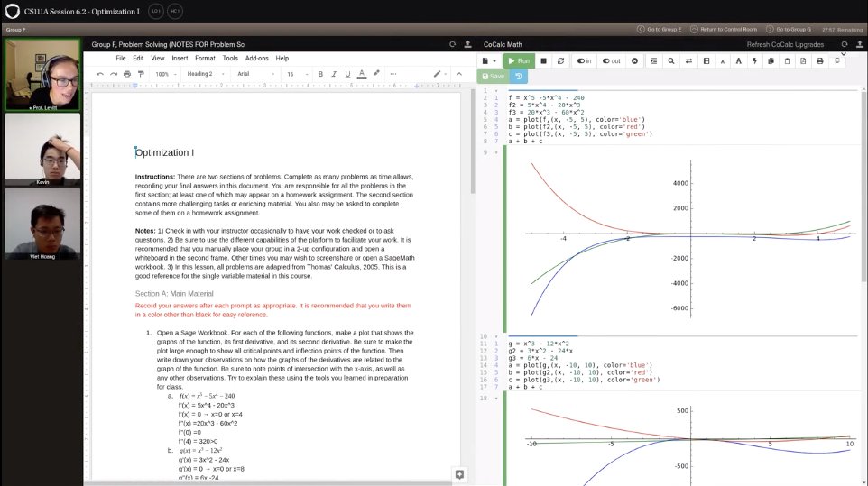
Task: Open the Heading 2 paragraph style dropdown
Action: click(206, 74)
